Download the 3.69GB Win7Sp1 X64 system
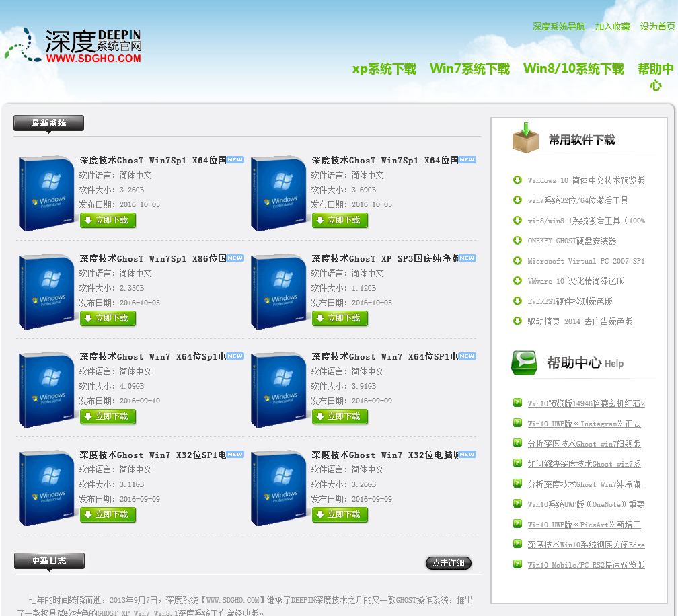The image size is (678, 616). tap(340, 220)
